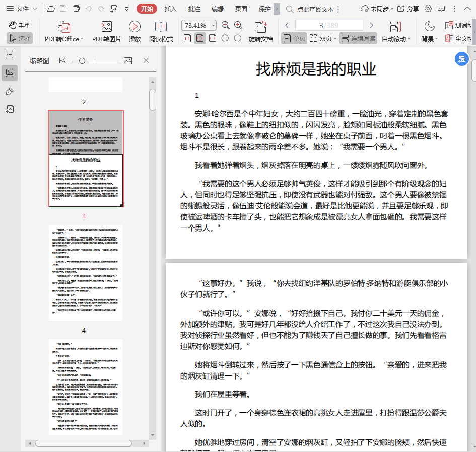This screenshot has width=476, height=452.
Task: Open the zoom percentage dropdown
Action: pyautogui.click(x=214, y=25)
